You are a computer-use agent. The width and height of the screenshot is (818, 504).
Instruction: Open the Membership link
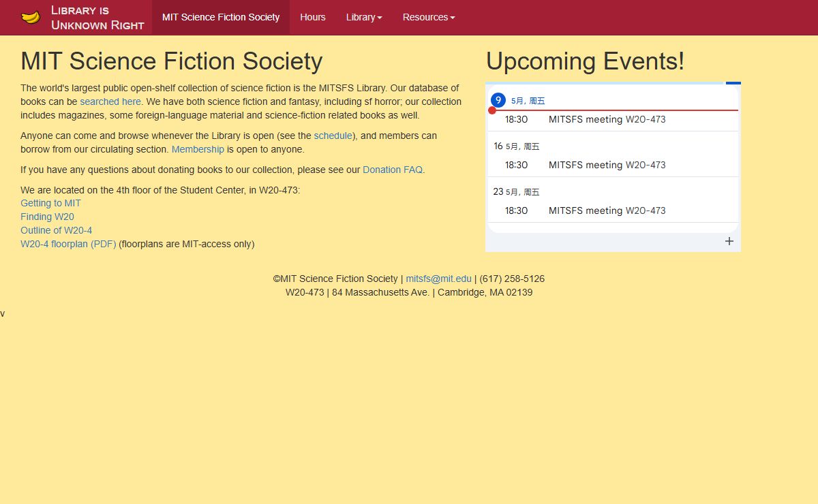(198, 149)
